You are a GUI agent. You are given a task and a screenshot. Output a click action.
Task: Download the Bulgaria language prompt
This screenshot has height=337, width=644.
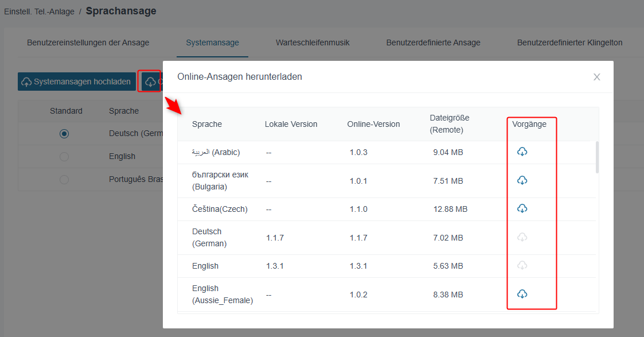tap(522, 180)
